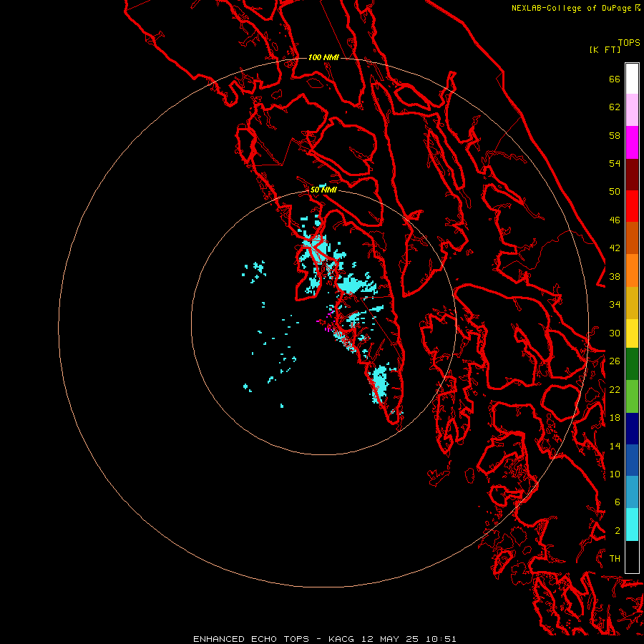644x644 pixels.
Task: Click the orange 42 kft legend swatch
Action: pyautogui.click(x=632, y=270)
